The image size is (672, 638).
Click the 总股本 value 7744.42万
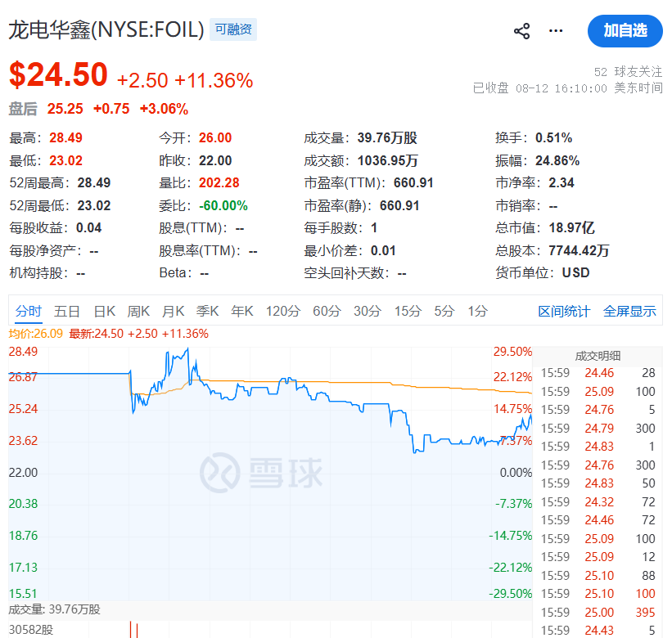579,250
